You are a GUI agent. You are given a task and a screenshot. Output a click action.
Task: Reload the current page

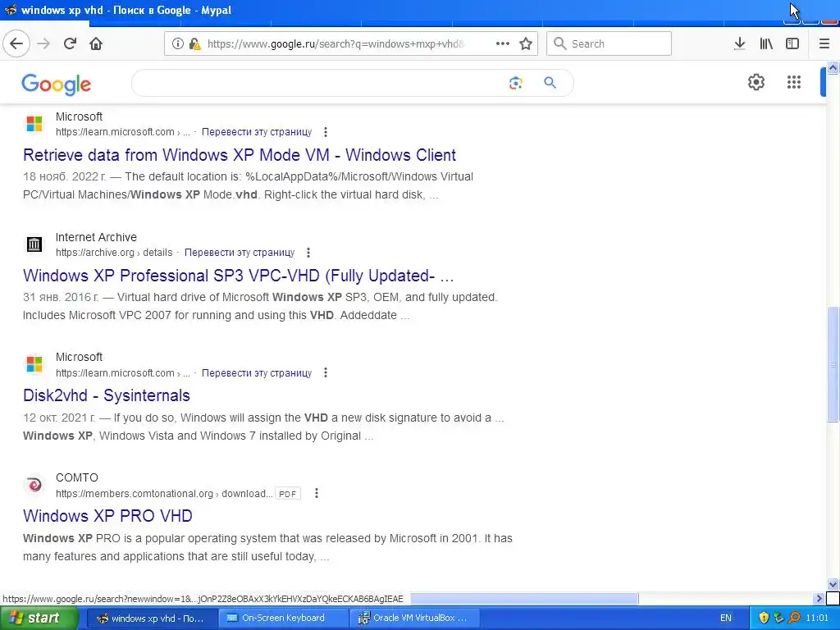point(71,43)
